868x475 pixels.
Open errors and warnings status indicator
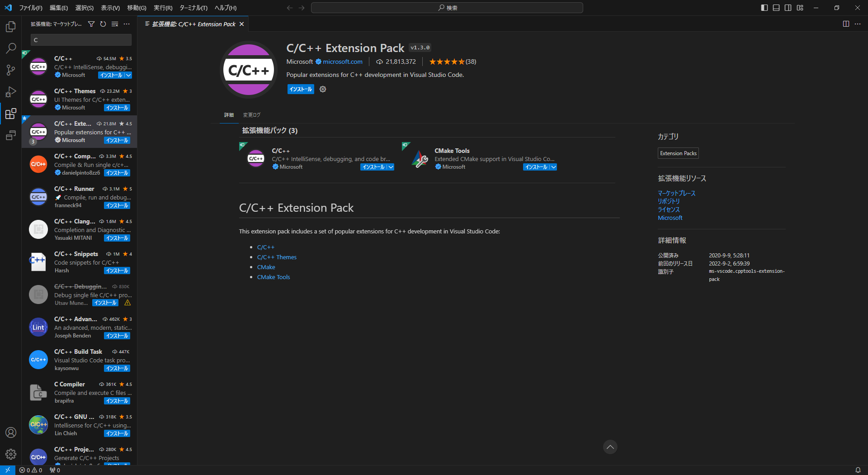coord(31,470)
